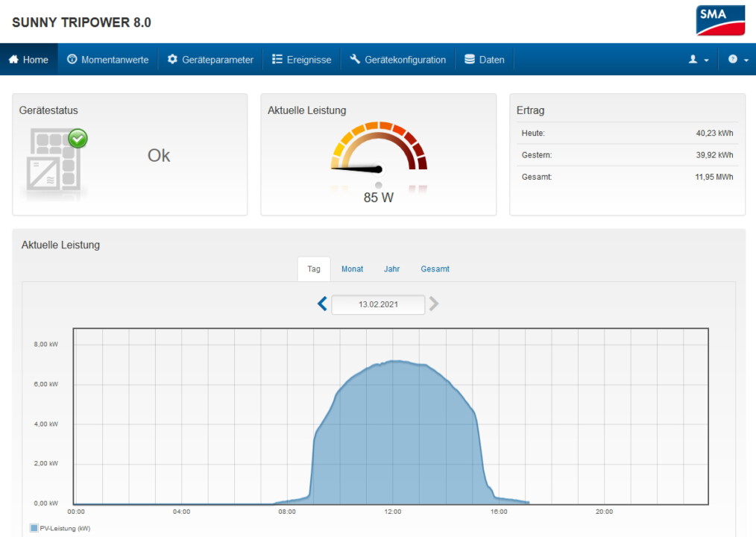Screen dimensions: 756x537
Task: Switch to the Monat chart tab
Action: tap(353, 268)
